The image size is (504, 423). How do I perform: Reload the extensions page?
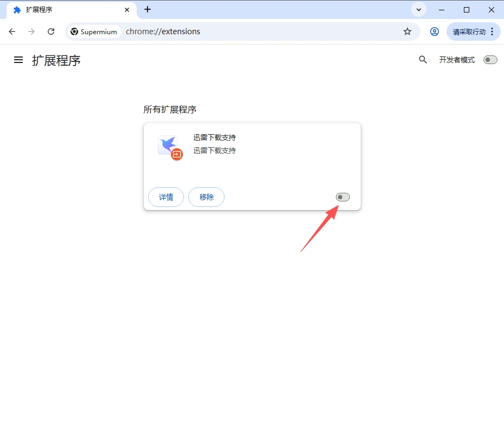pyautogui.click(x=51, y=31)
